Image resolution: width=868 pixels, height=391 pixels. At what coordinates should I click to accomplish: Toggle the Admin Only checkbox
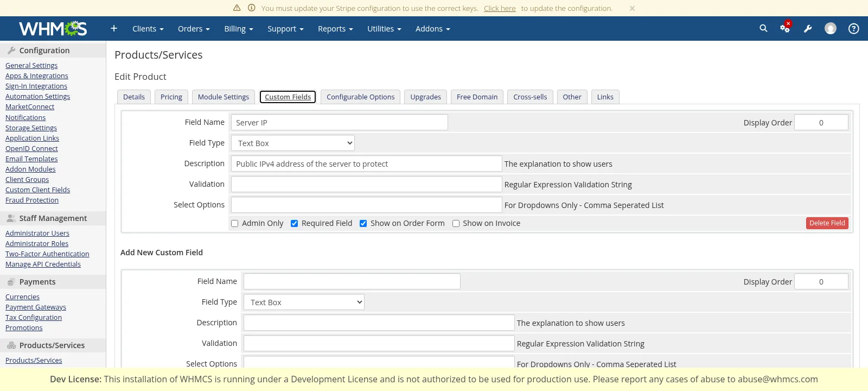click(234, 223)
